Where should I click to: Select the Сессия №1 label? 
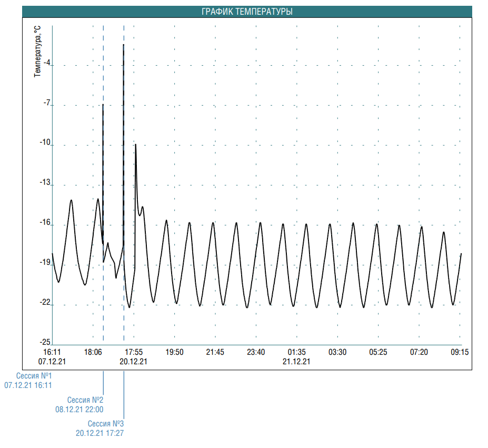(34, 376)
